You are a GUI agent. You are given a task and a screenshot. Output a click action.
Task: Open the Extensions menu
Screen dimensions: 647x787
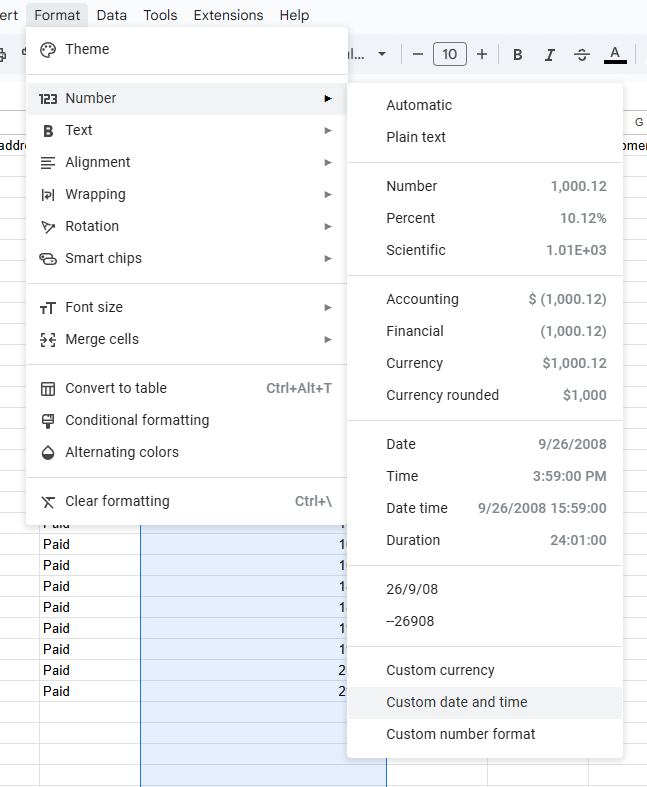[x=228, y=15]
